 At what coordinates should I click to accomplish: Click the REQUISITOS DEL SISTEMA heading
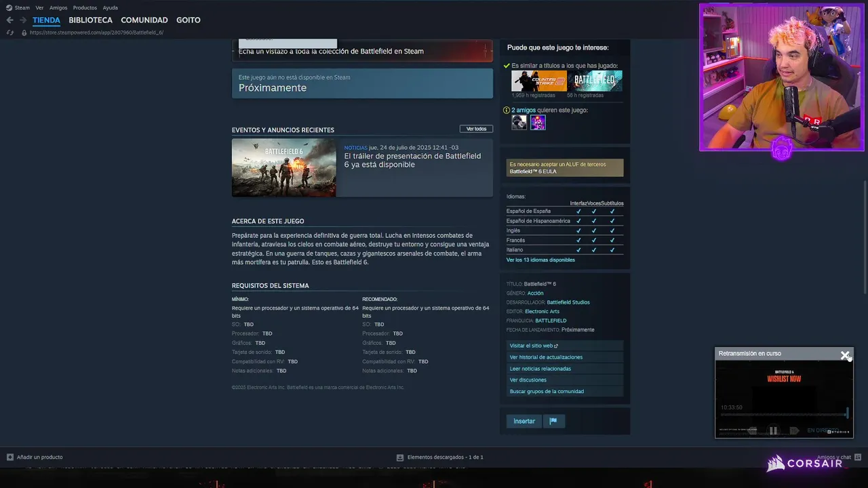click(x=270, y=285)
